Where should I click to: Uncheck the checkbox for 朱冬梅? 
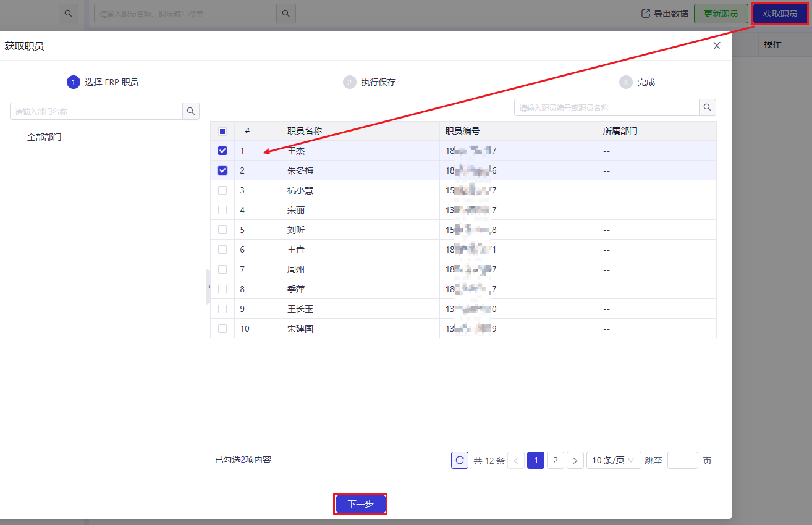(x=222, y=170)
